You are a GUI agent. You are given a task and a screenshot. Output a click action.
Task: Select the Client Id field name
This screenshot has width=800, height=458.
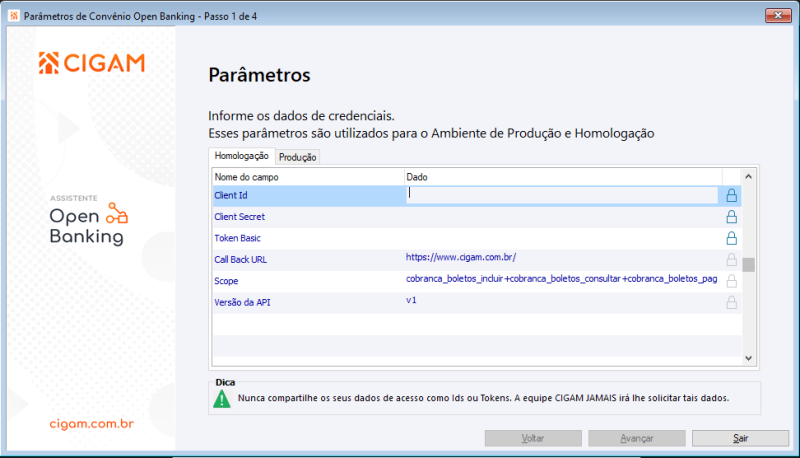coord(231,195)
